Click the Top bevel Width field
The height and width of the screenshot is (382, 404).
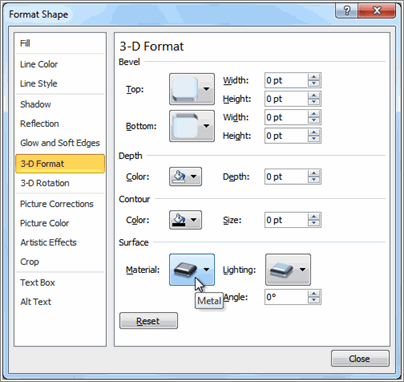(286, 80)
